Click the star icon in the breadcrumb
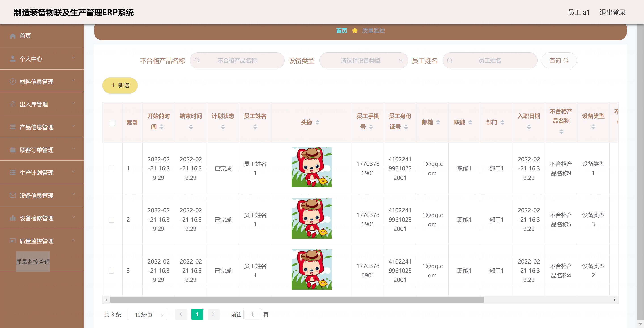 click(354, 30)
